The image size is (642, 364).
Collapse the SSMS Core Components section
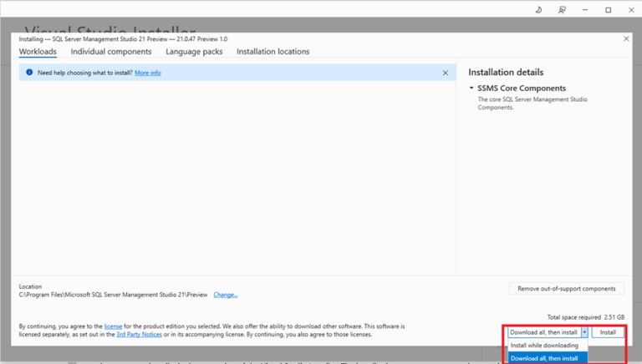pyautogui.click(x=471, y=88)
